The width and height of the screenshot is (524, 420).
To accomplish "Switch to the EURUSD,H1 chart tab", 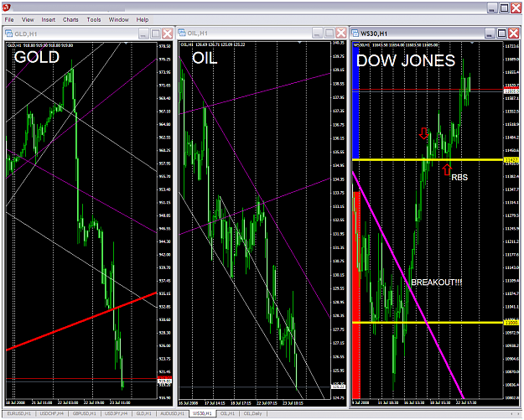I will click(18, 413).
